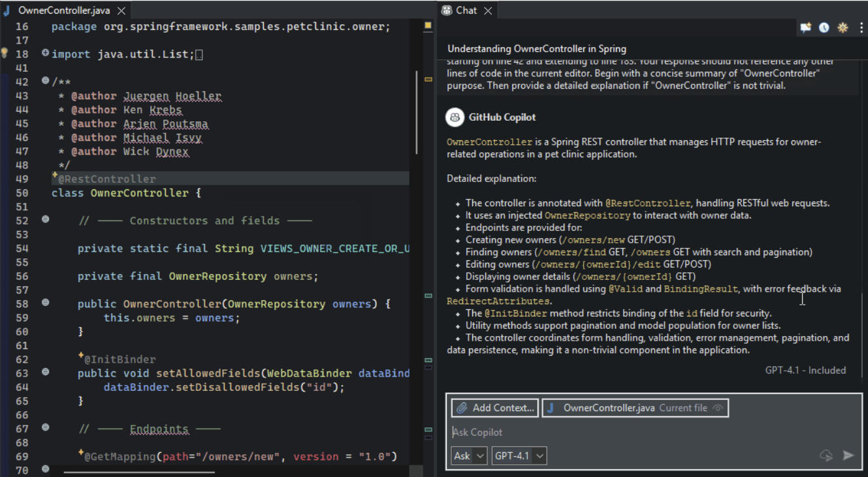Screen dimensions: 868x477
Task: Click the @RestController annotation on line 49
Action: (107, 179)
